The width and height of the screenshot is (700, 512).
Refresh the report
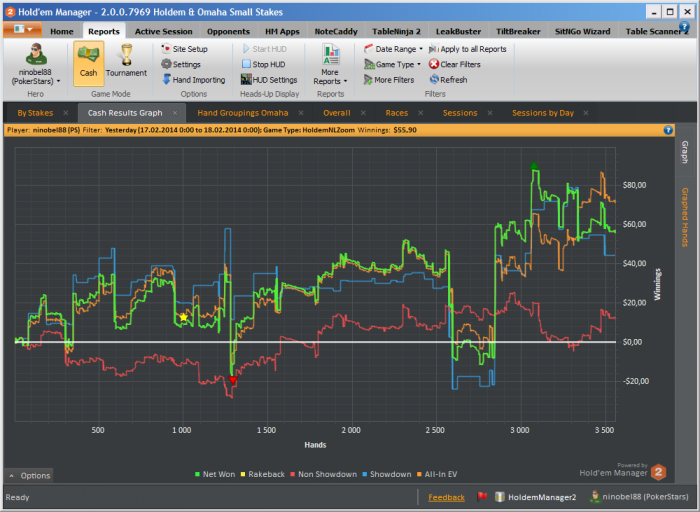pos(448,79)
